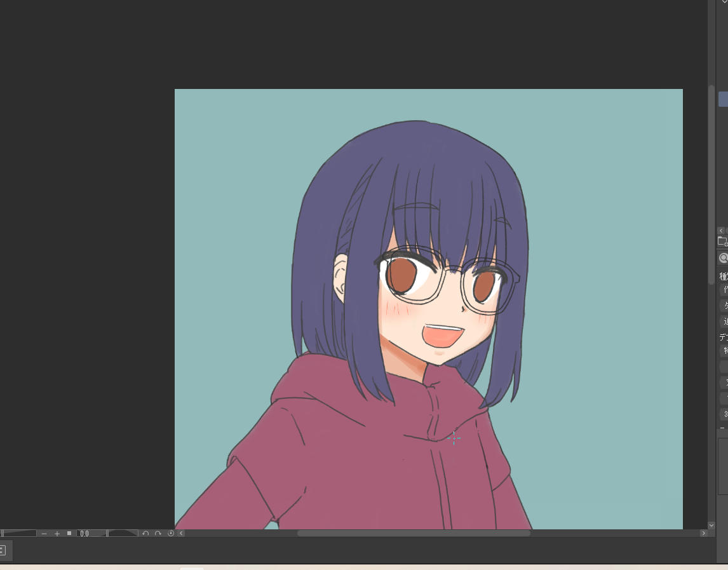Viewport: 728px width, 570px height.
Task: Expand hidden controls with the bottom-bar chevron
Action: (x=181, y=534)
